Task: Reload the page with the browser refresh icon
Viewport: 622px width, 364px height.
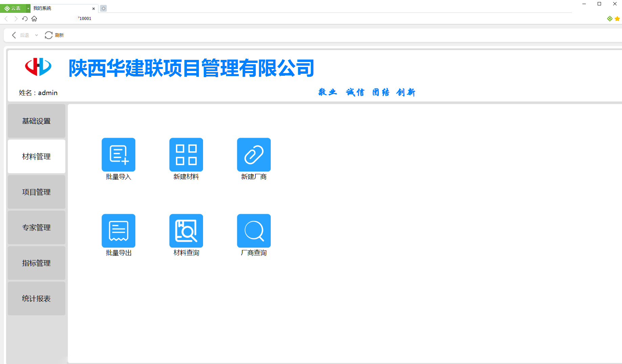Action: [25, 19]
